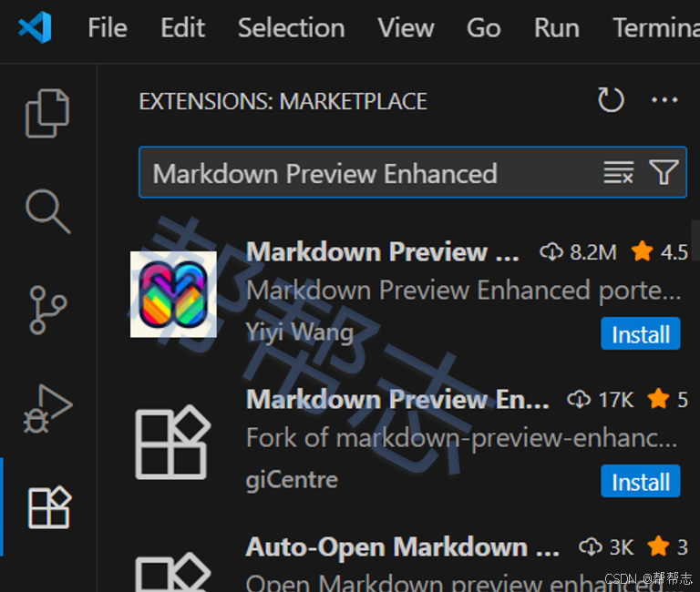Open the 'Markdown Preview En...' giCentre title
The width and height of the screenshot is (700, 592).
pos(397,399)
